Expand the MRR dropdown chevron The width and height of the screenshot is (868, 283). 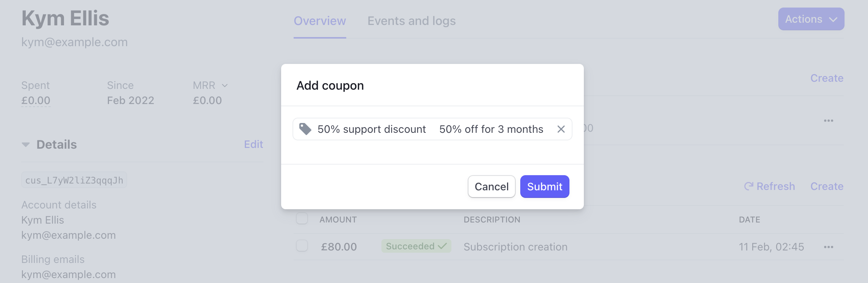pyautogui.click(x=225, y=86)
